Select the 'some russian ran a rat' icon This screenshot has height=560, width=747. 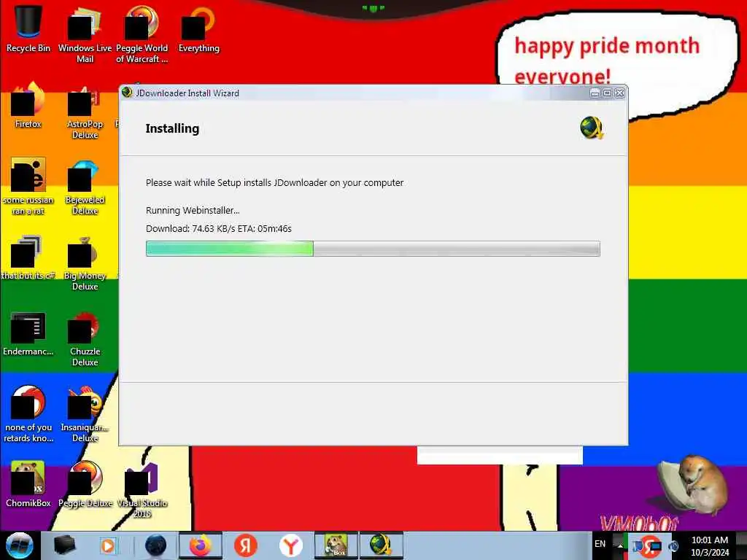[x=28, y=187]
